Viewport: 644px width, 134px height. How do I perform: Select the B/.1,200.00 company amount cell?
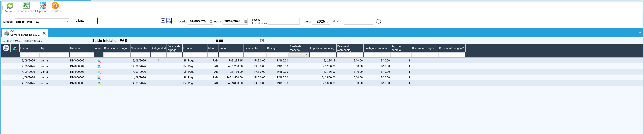(323, 66)
